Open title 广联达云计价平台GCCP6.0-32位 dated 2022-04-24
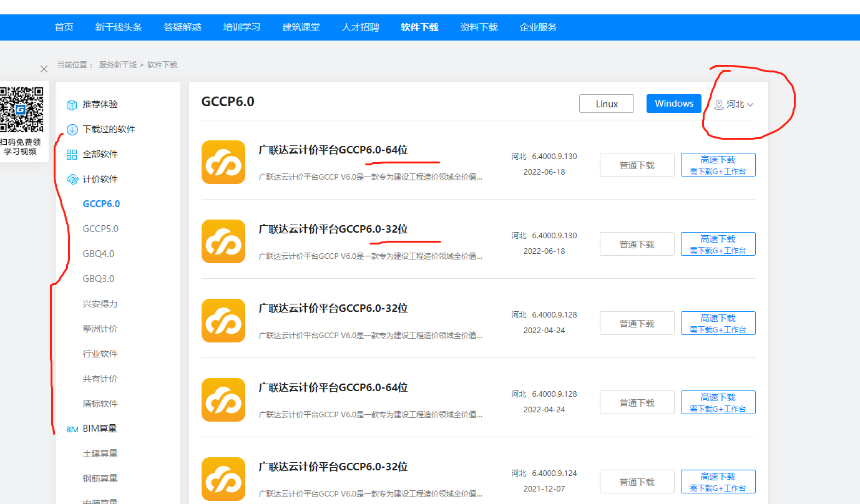Image resolution: width=860 pixels, height=504 pixels. (x=333, y=308)
